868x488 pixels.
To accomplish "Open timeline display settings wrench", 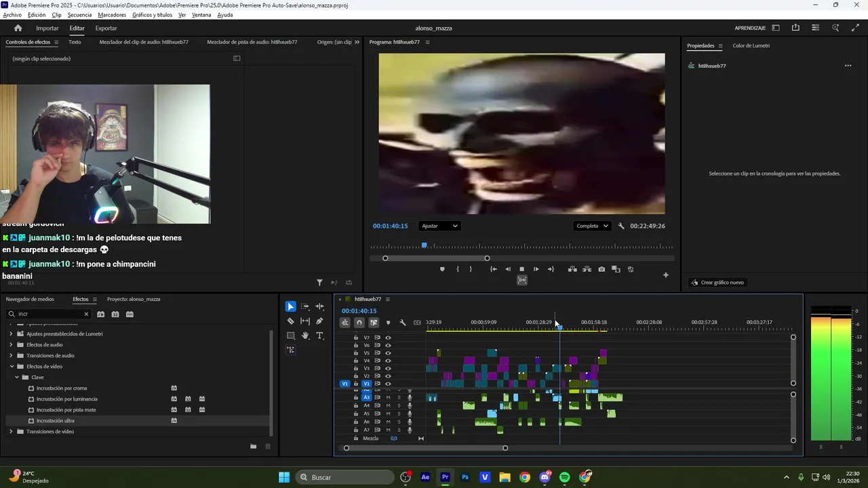I will pos(402,323).
